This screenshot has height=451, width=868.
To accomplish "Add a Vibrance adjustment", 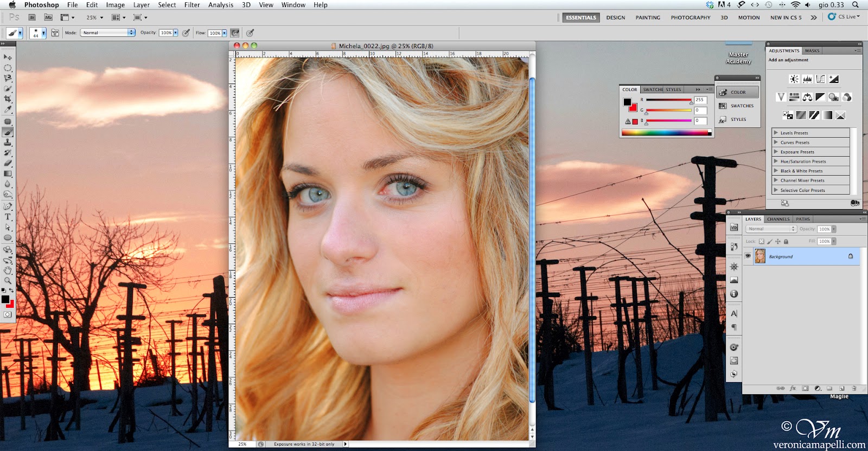I will click(x=781, y=97).
